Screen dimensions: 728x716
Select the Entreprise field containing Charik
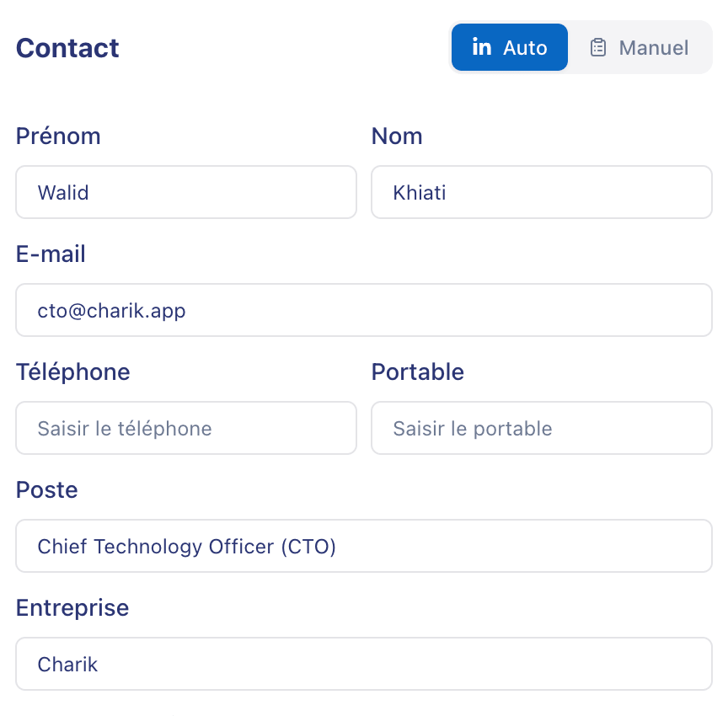click(x=364, y=664)
